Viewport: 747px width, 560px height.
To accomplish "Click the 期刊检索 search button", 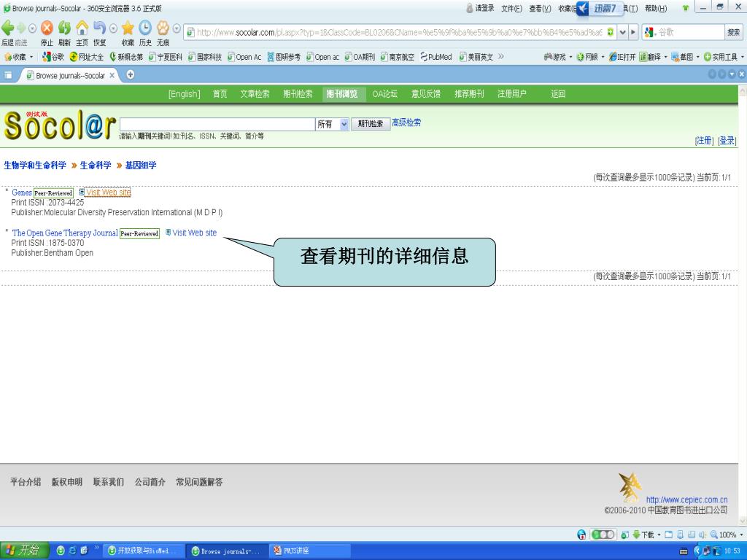I will point(371,124).
